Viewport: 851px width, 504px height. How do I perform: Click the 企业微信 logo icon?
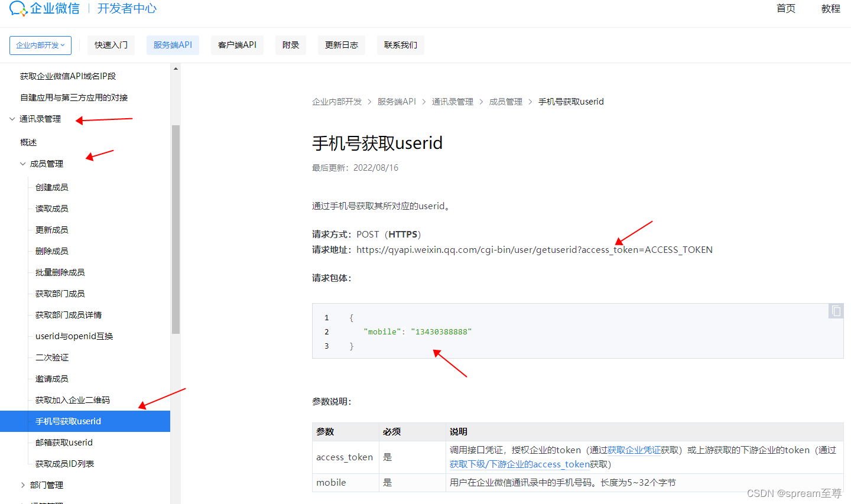(x=18, y=8)
